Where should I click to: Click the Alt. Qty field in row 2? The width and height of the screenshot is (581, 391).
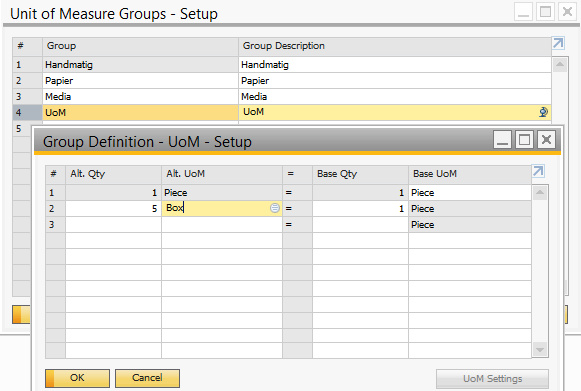(x=113, y=209)
